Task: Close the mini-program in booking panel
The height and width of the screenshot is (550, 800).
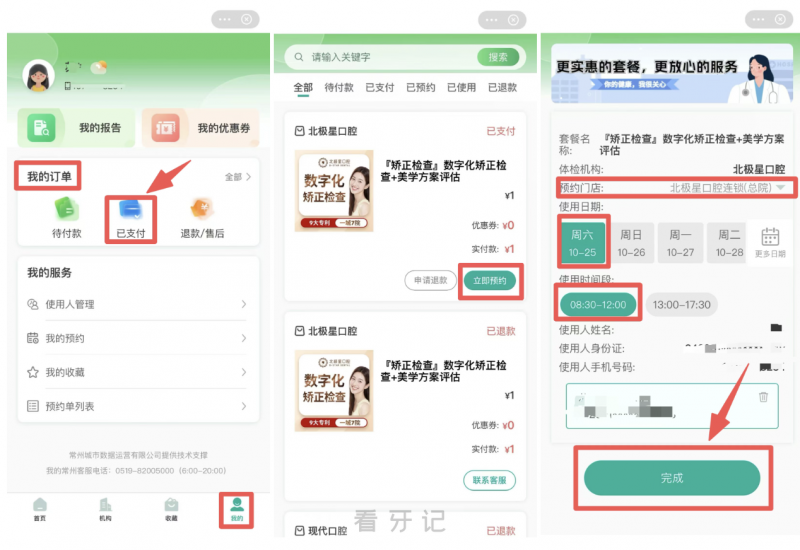Action: click(780, 19)
